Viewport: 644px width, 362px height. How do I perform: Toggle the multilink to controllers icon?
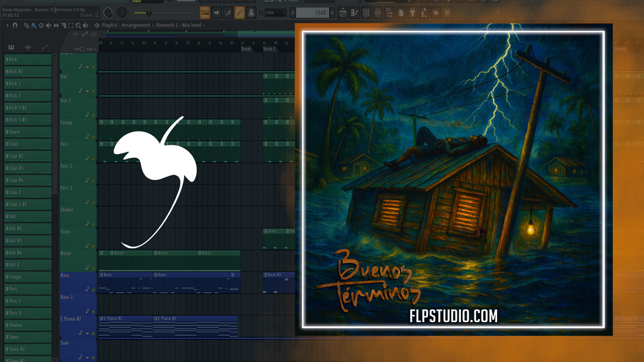[239, 13]
